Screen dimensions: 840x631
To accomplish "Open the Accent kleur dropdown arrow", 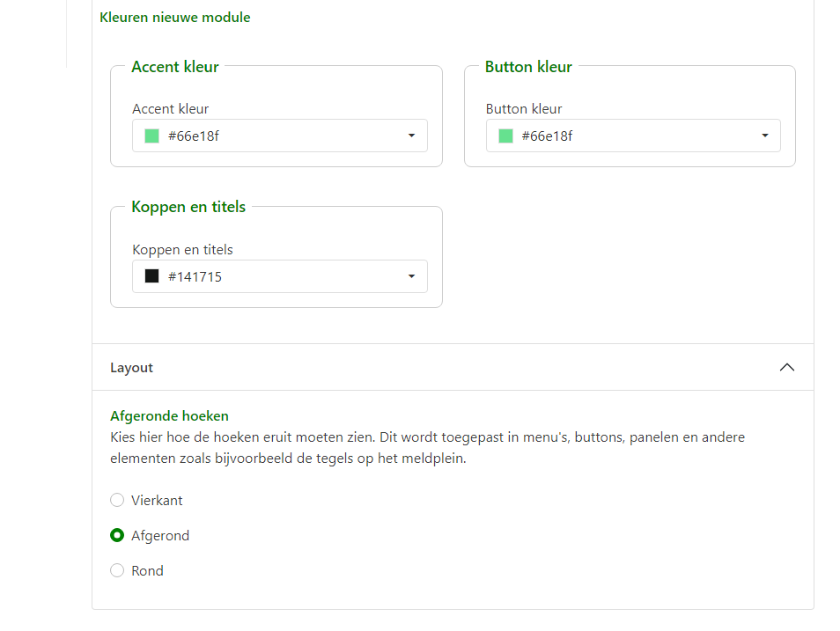I will (x=411, y=136).
